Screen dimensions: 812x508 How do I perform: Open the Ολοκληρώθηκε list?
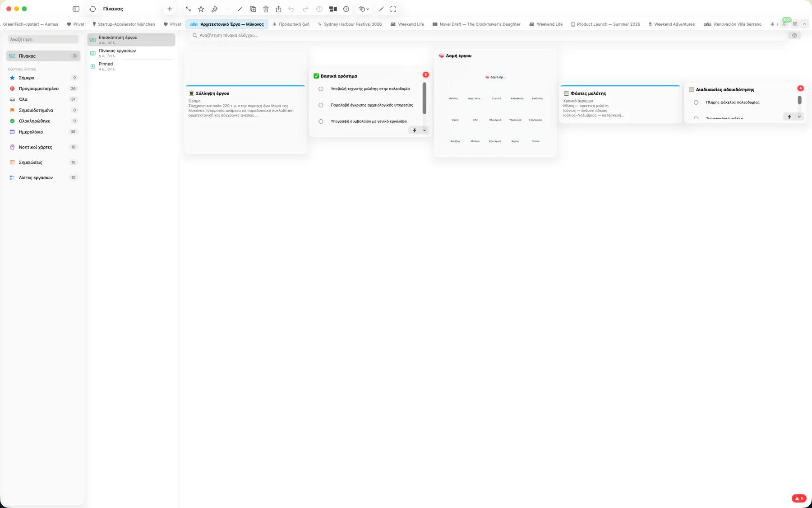(x=43, y=121)
